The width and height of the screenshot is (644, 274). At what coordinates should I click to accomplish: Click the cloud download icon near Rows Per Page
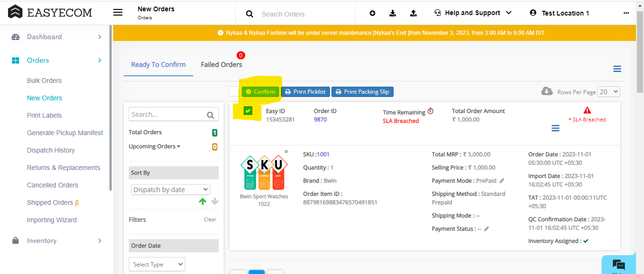tap(547, 91)
